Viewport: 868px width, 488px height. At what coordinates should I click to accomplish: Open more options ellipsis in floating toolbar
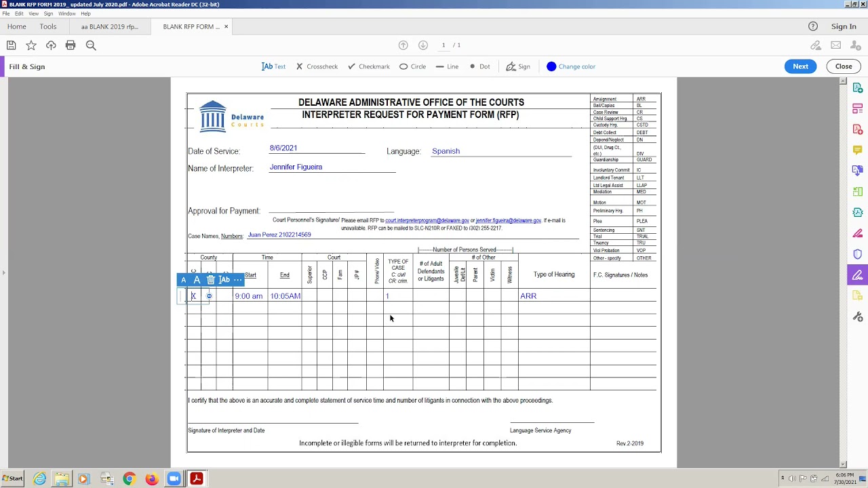tap(237, 280)
